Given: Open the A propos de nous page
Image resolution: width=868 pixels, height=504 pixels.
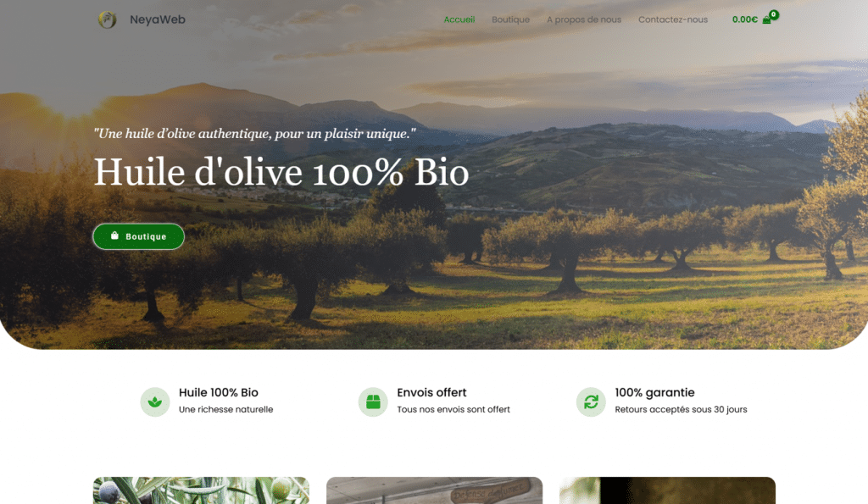Looking at the screenshot, I should click(584, 19).
